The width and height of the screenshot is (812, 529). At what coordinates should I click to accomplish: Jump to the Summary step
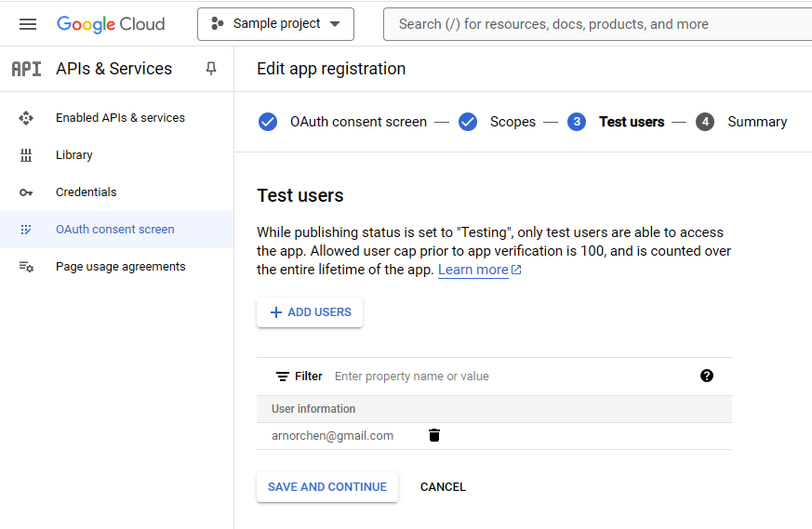757,122
